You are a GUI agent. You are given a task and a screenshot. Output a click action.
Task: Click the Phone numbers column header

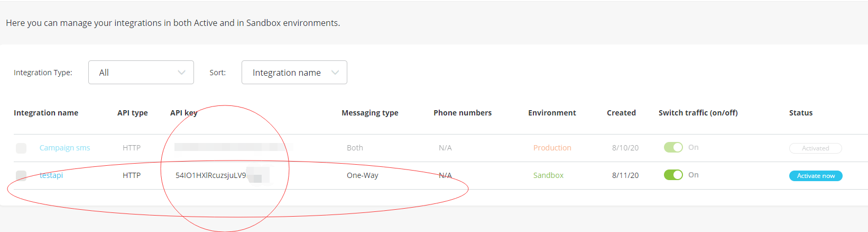[463, 113]
